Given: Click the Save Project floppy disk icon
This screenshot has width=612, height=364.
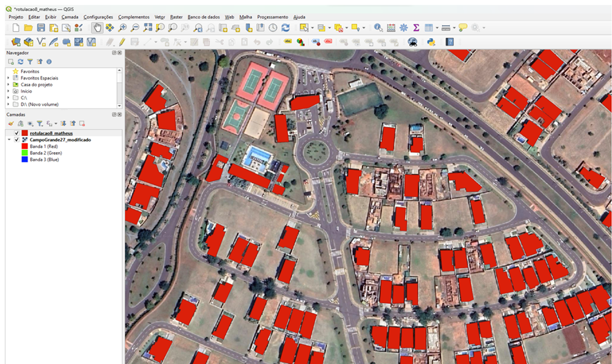Looking at the screenshot, I should pyautogui.click(x=41, y=28).
